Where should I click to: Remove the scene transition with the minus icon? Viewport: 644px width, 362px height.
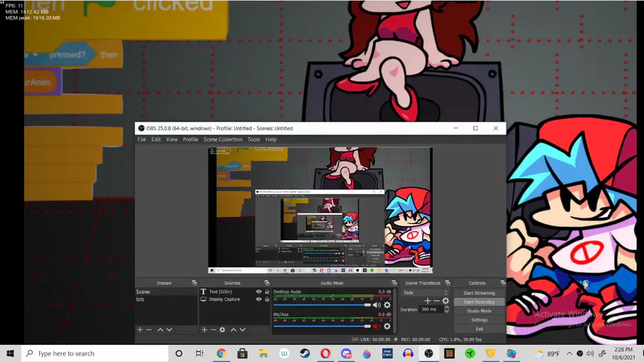pyautogui.click(x=436, y=301)
